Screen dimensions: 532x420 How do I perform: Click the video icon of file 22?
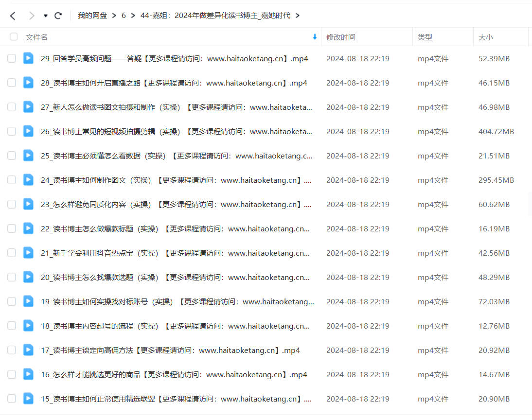pyautogui.click(x=28, y=228)
